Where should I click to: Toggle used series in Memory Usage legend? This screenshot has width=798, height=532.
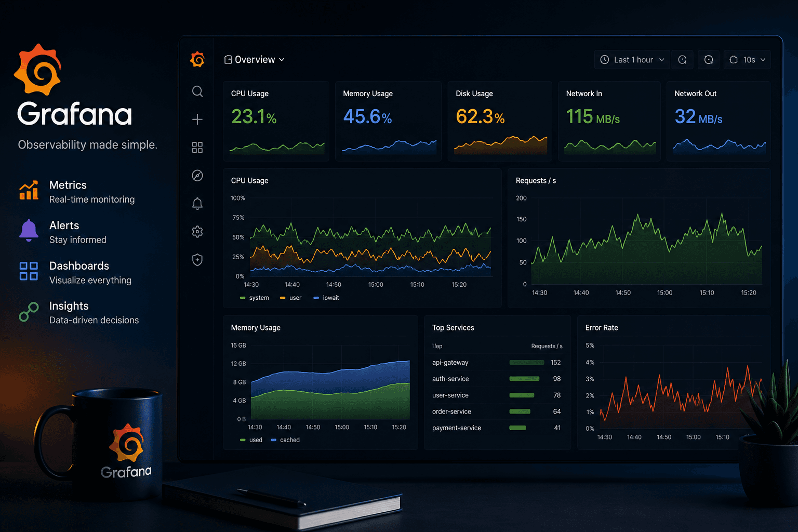pyautogui.click(x=251, y=440)
